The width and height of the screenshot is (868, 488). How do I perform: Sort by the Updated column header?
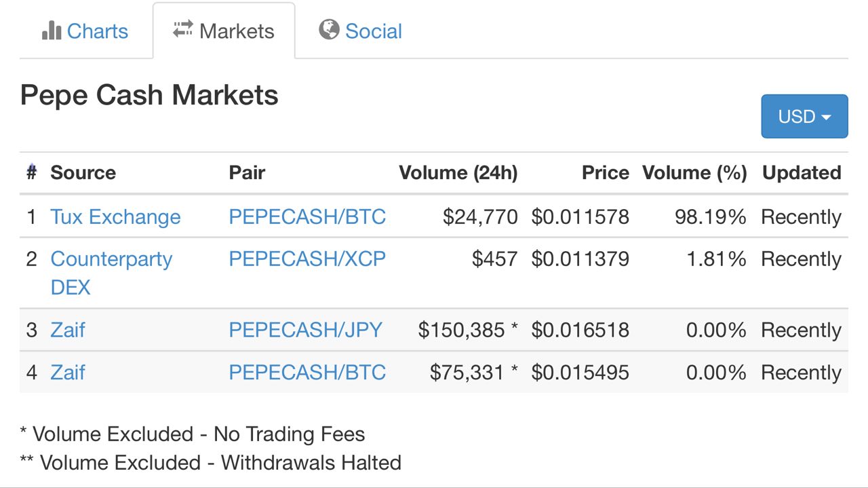802,172
